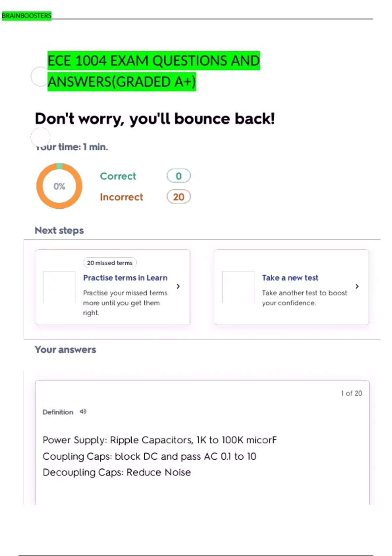The width and height of the screenshot is (392, 556).
Task: Click the circle icon above Your time
Action: pyautogui.click(x=40, y=137)
